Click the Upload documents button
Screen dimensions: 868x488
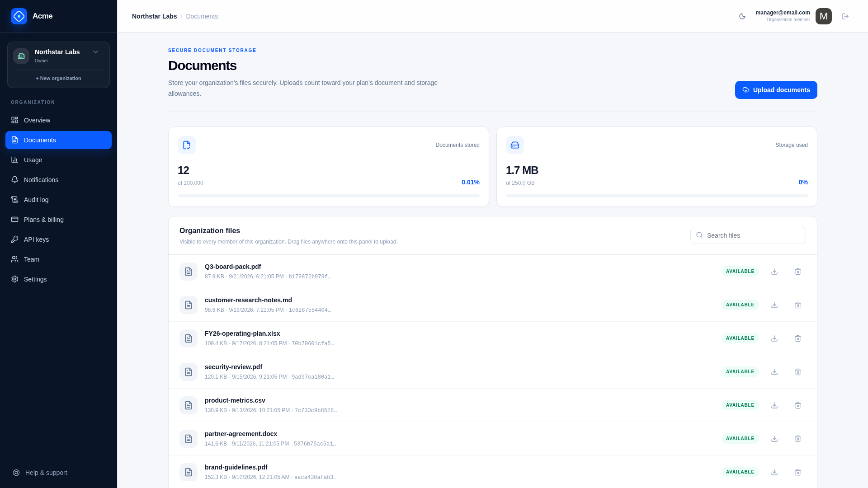click(x=776, y=90)
